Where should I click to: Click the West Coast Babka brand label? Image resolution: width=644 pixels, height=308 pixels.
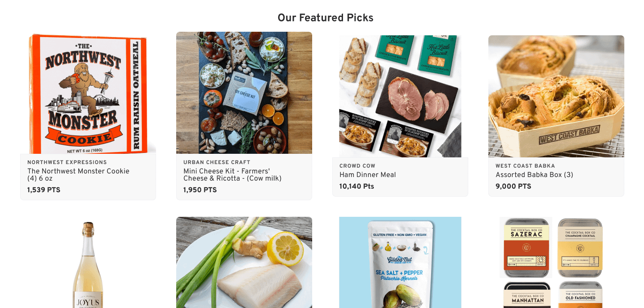tap(525, 166)
